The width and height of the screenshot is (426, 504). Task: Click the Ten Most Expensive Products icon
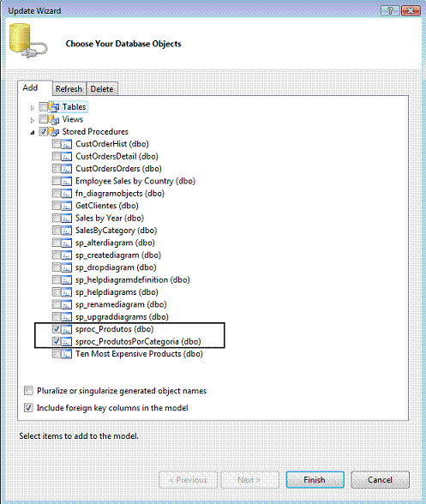pos(67,354)
